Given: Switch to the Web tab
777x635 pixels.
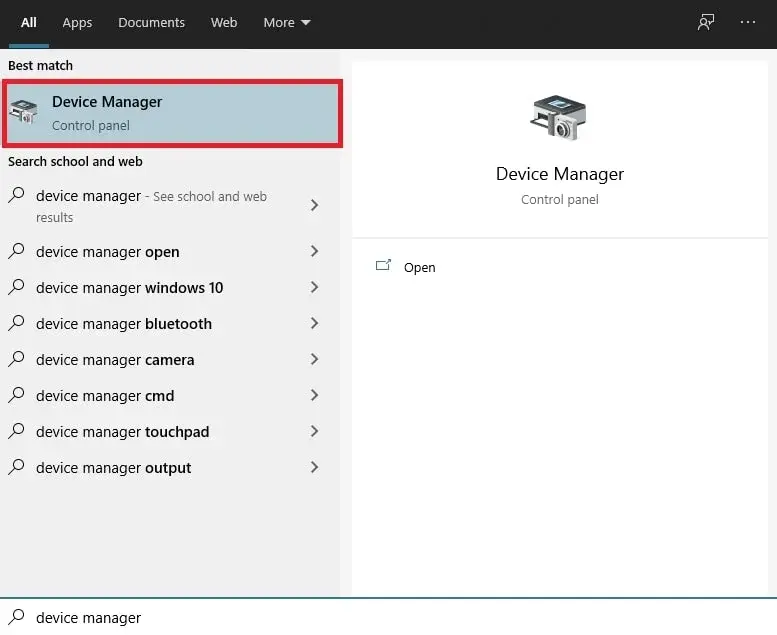Looking at the screenshot, I should (x=223, y=23).
